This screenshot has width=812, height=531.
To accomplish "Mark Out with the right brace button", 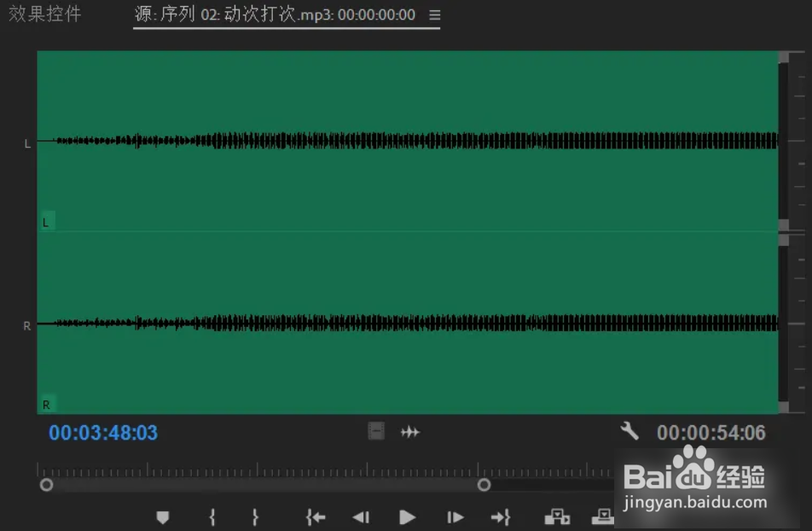I will 255,517.
